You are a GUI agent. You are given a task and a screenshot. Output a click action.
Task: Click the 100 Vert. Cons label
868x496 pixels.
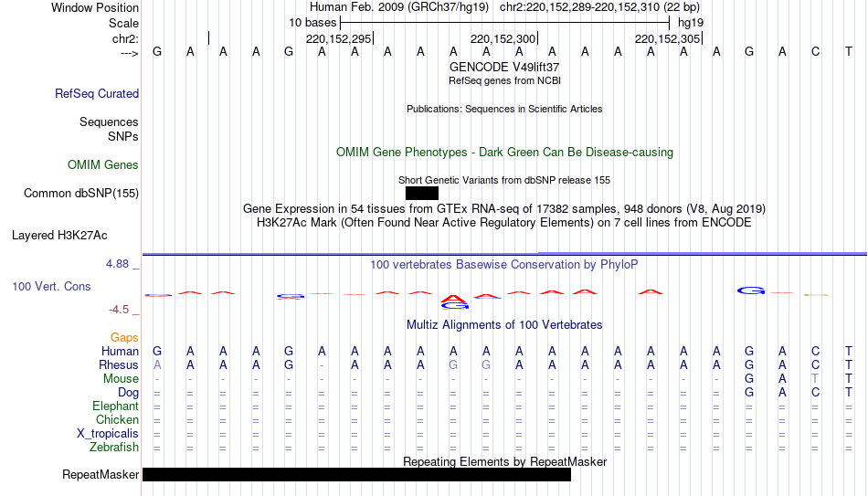(51, 286)
